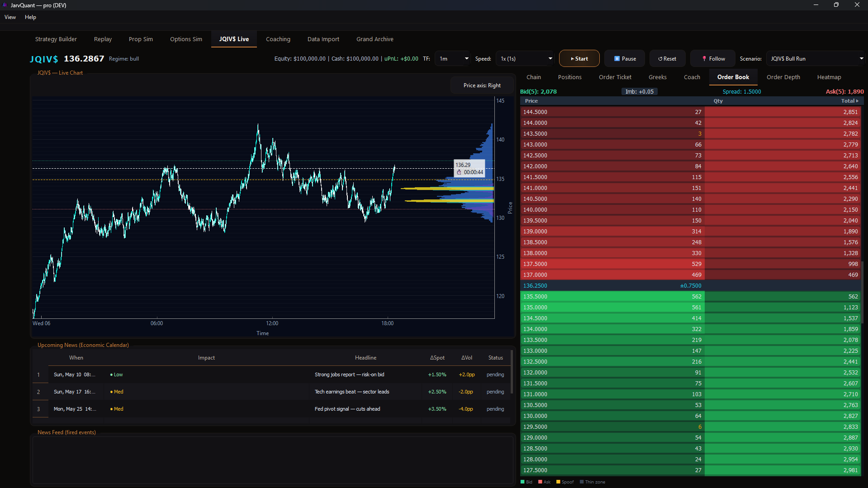
Task: Pause the live simulation
Action: coord(625,59)
